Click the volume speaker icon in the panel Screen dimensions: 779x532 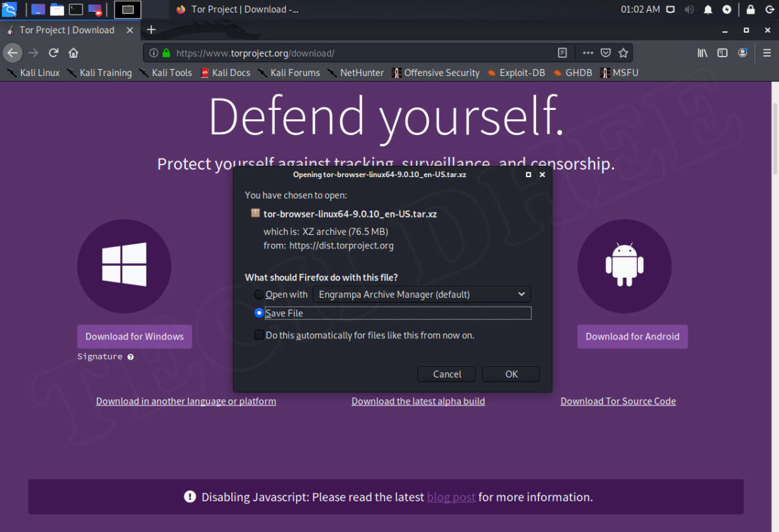689,9
